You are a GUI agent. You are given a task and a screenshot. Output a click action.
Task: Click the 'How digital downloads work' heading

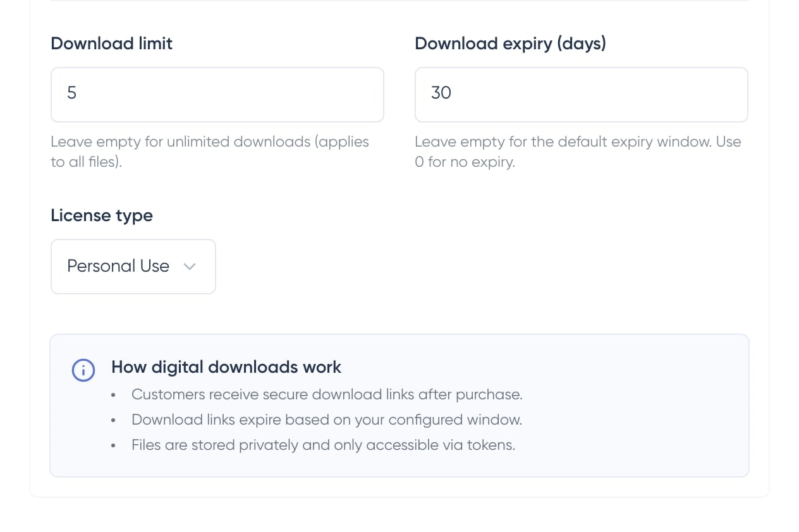click(226, 367)
